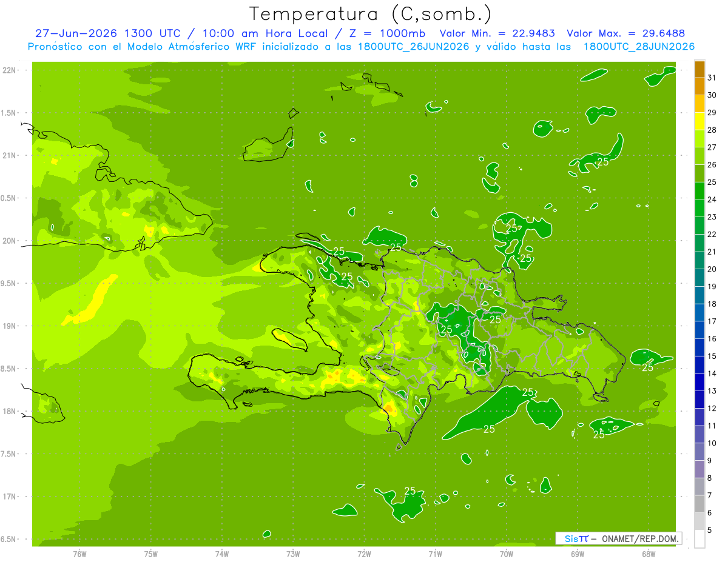
Task: Click the "8.5N" latitude axis label
Action: [x=9, y=369]
